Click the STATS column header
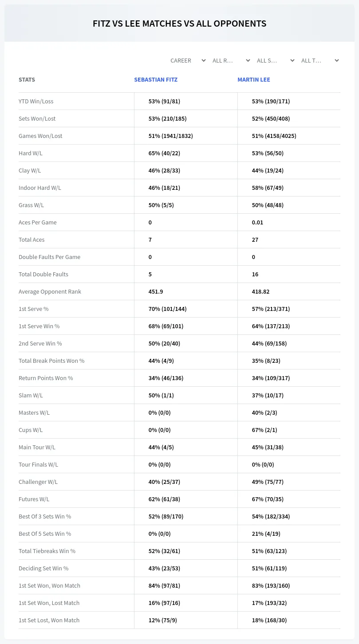359x644 pixels. pos(27,80)
